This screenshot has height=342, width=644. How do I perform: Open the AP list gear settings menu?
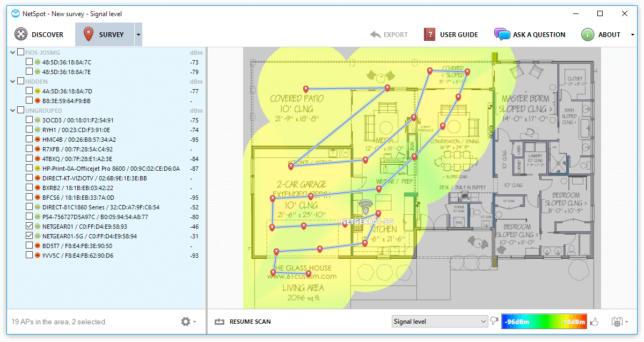pos(188,322)
